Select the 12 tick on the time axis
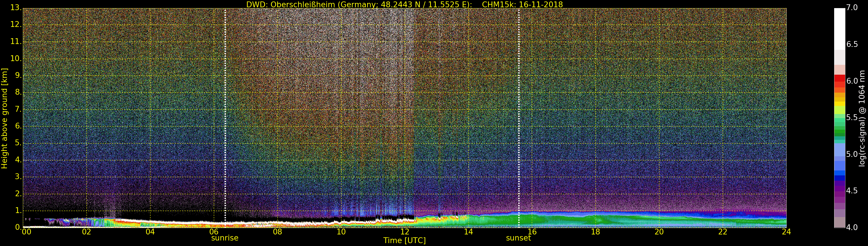868x246 pixels. tap(405, 232)
